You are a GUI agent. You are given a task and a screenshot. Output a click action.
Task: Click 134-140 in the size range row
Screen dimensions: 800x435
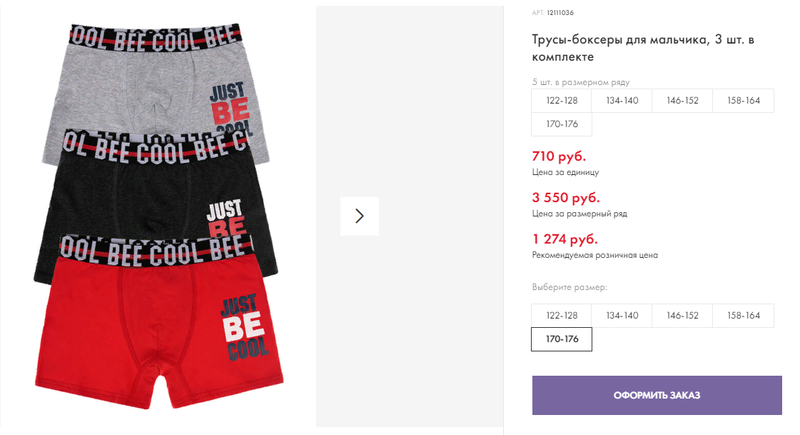point(622,100)
